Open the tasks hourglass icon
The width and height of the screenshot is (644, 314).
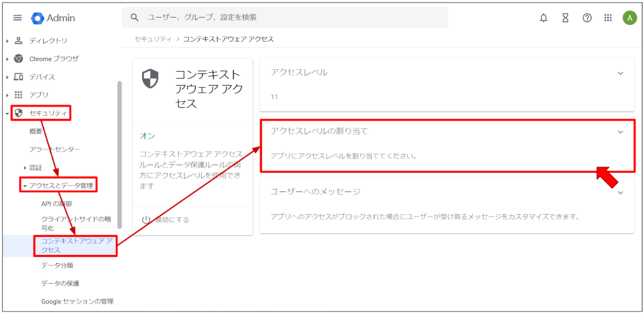click(565, 17)
